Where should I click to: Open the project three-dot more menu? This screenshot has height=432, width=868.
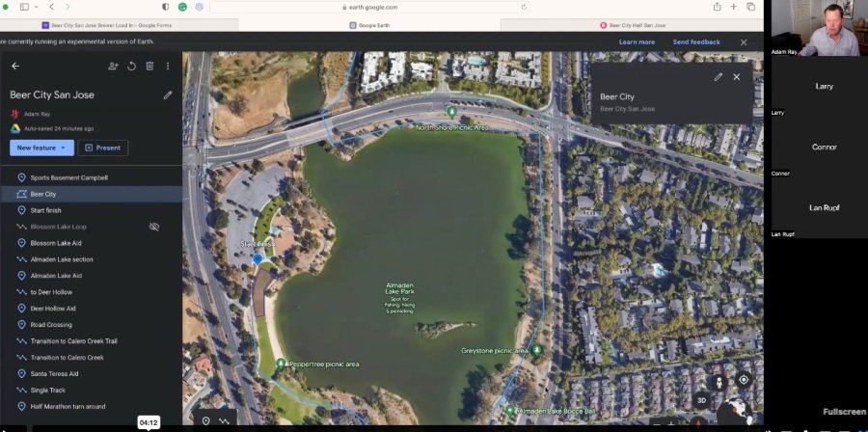pyautogui.click(x=168, y=66)
